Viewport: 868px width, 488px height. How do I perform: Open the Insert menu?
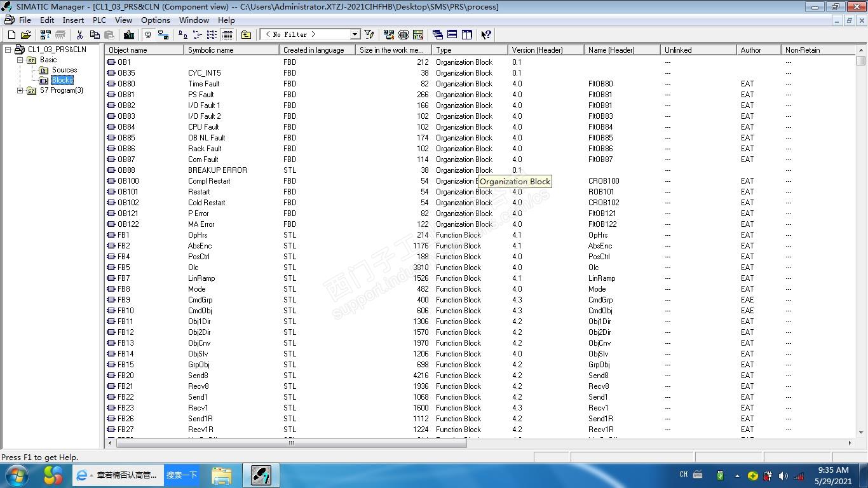pos(73,20)
